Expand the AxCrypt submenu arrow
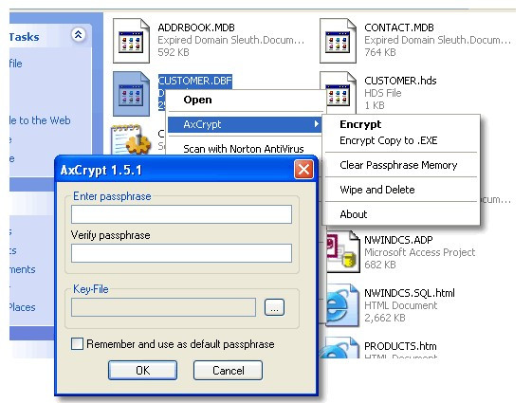This screenshot has width=532, height=403. [316, 124]
